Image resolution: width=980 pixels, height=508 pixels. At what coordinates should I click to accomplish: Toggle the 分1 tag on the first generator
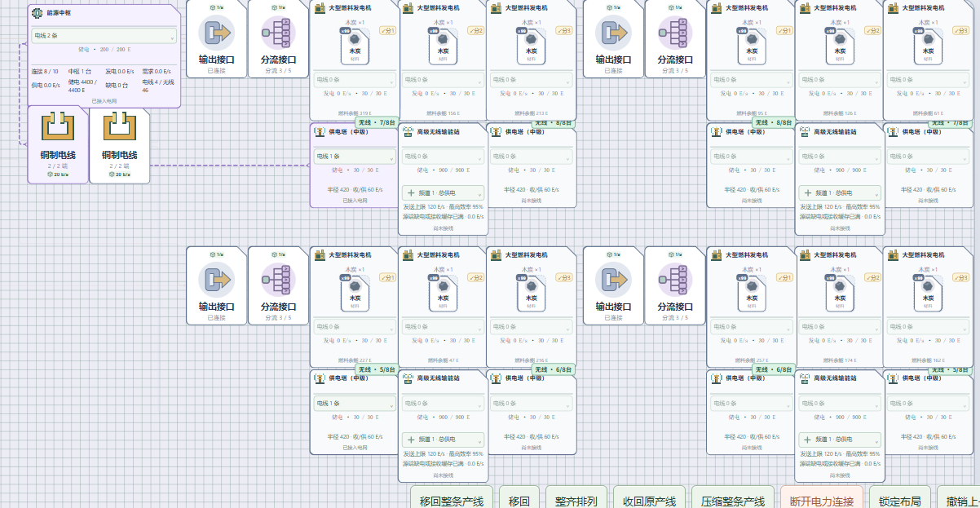(x=387, y=31)
